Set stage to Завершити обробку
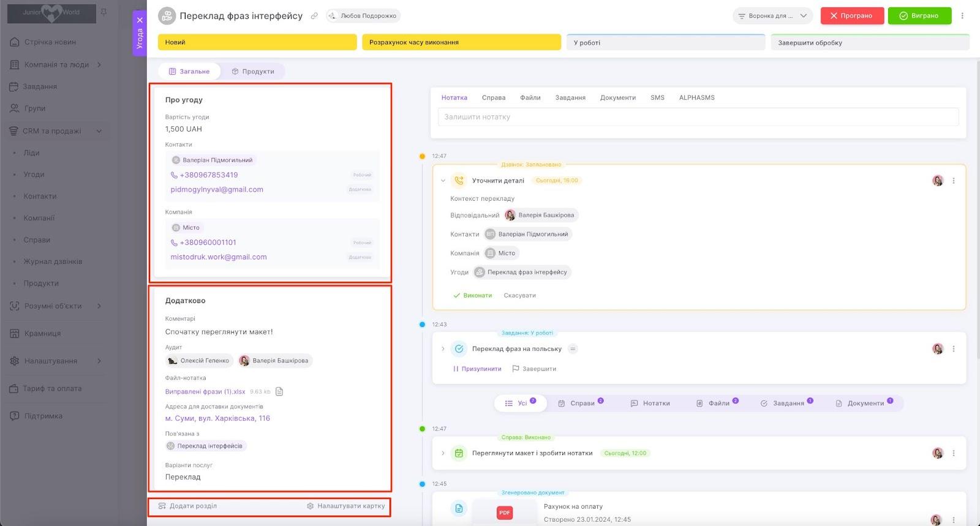Screen dimensions: 980x526 pos(870,42)
